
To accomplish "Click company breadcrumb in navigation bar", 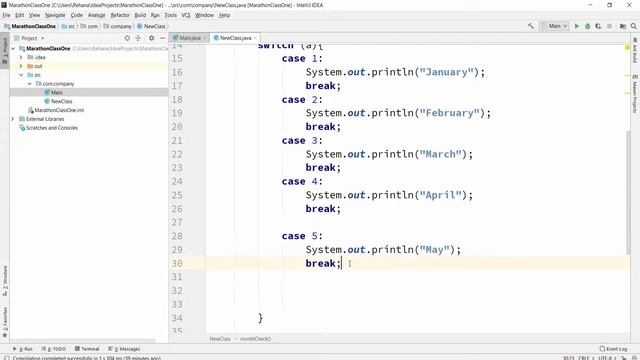I will (118, 26).
